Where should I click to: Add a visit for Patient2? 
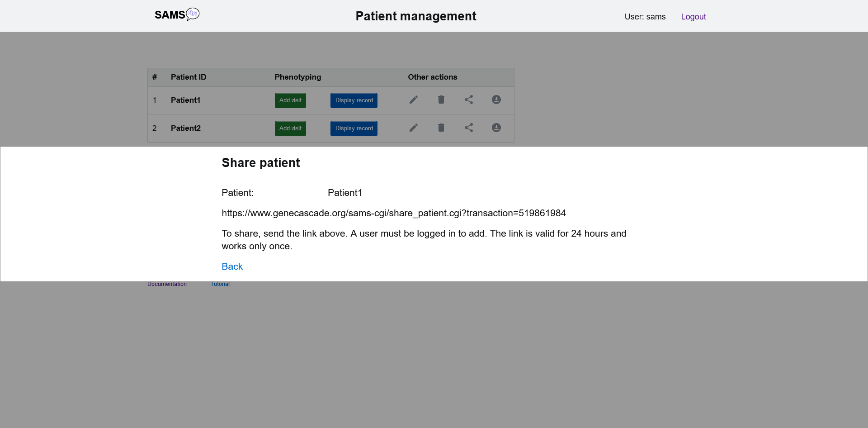(x=290, y=128)
